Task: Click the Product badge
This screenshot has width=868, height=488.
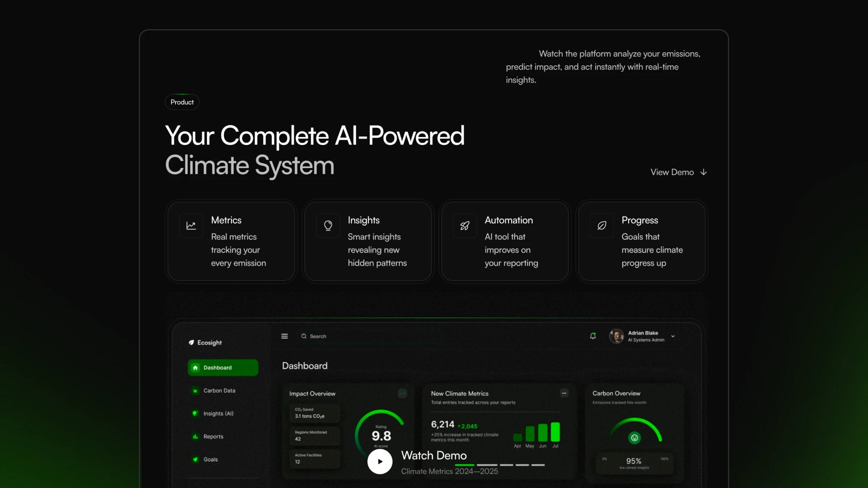Action: 182,102
